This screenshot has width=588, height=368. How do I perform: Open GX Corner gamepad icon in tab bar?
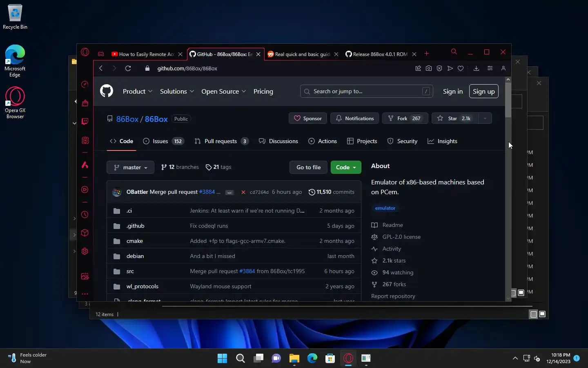click(101, 54)
